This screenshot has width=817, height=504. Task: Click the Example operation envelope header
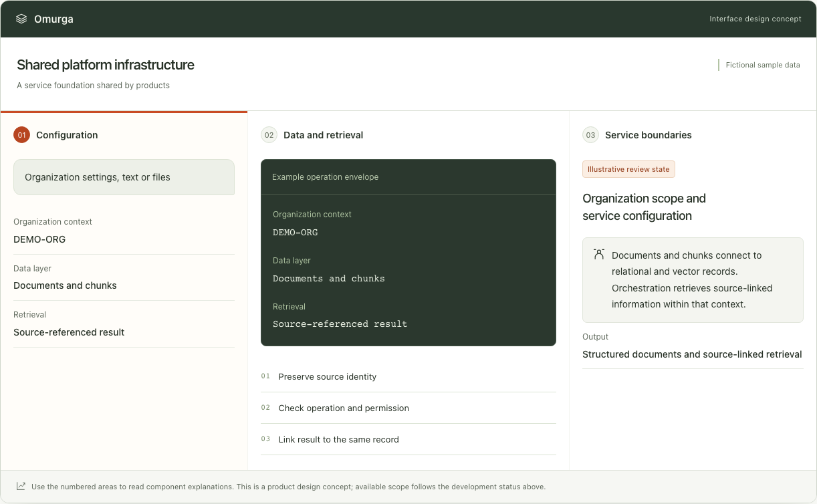click(409, 177)
